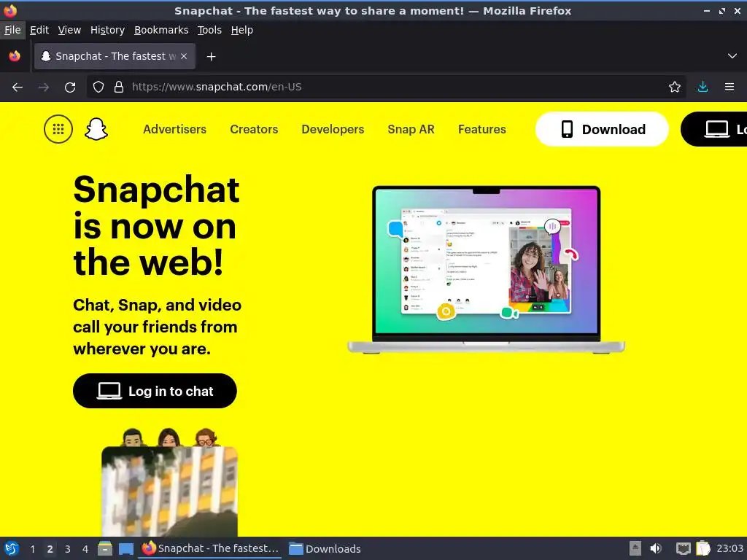Switch to workspace 4
Viewport: 747px width, 560px height.
tap(85, 548)
